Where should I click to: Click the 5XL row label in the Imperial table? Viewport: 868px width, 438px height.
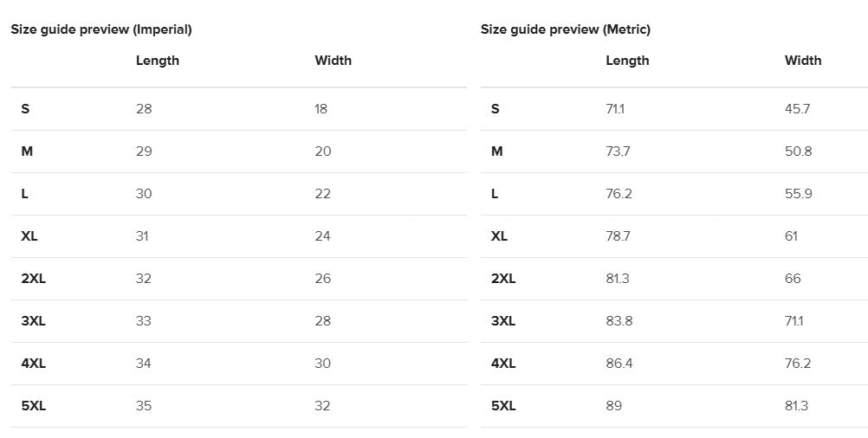34,406
